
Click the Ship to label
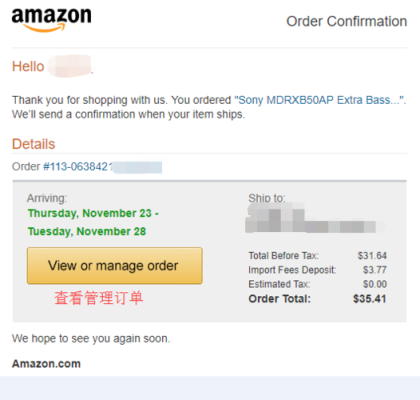click(267, 198)
